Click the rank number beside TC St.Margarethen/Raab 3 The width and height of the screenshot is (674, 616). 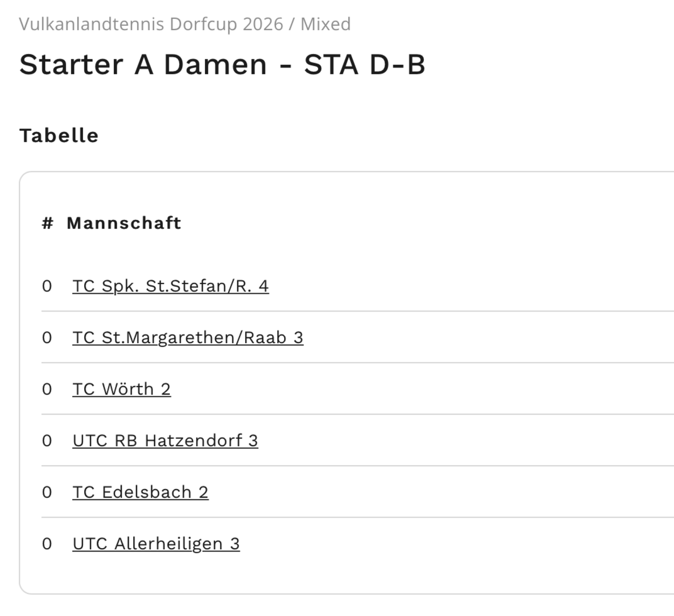coord(47,338)
